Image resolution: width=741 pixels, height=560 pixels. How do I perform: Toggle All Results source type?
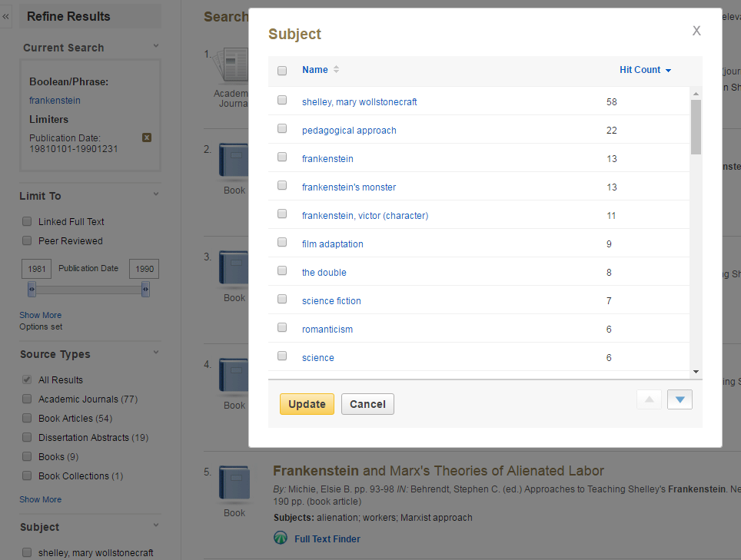pyautogui.click(x=27, y=379)
